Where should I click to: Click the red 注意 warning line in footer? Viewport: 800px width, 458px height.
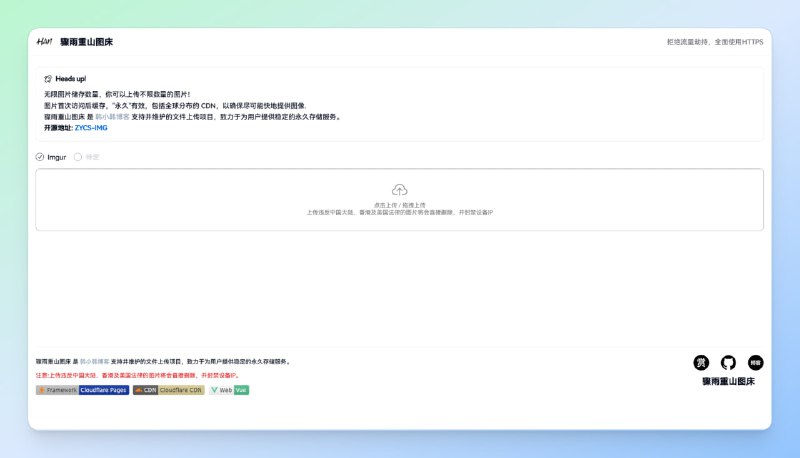[x=138, y=375]
